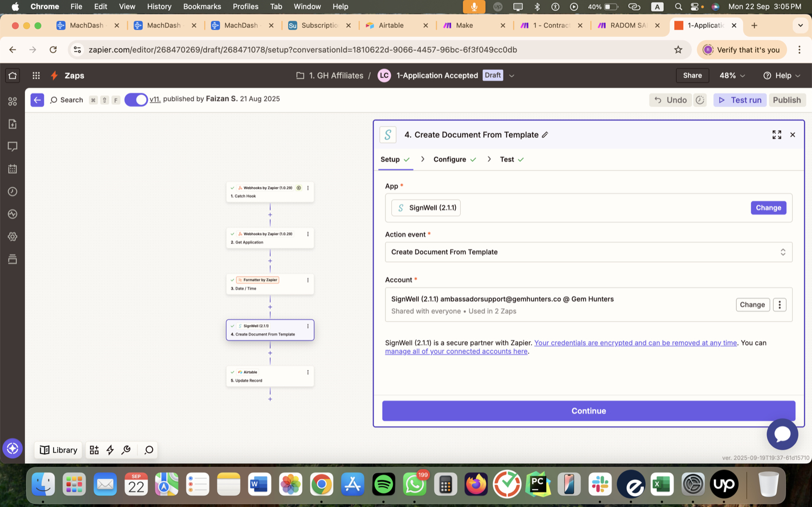This screenshot has height=507, width=812.
Task: Add step after Create Document From Template
Action: point(270,353)
